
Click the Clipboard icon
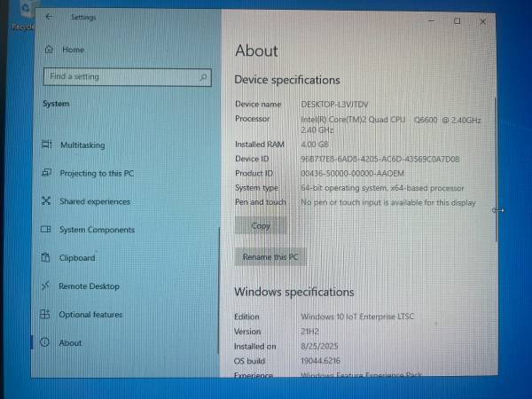(x=46, y=258)
